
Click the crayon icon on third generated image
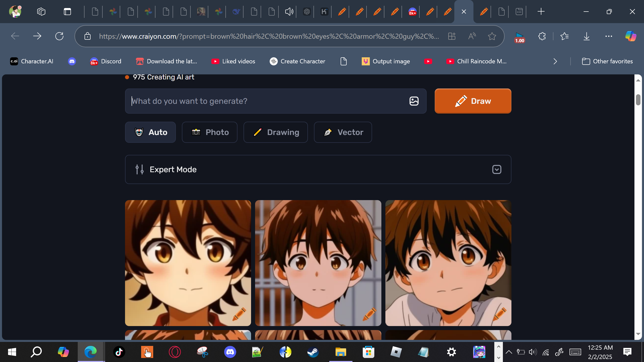tap(499, 314)
